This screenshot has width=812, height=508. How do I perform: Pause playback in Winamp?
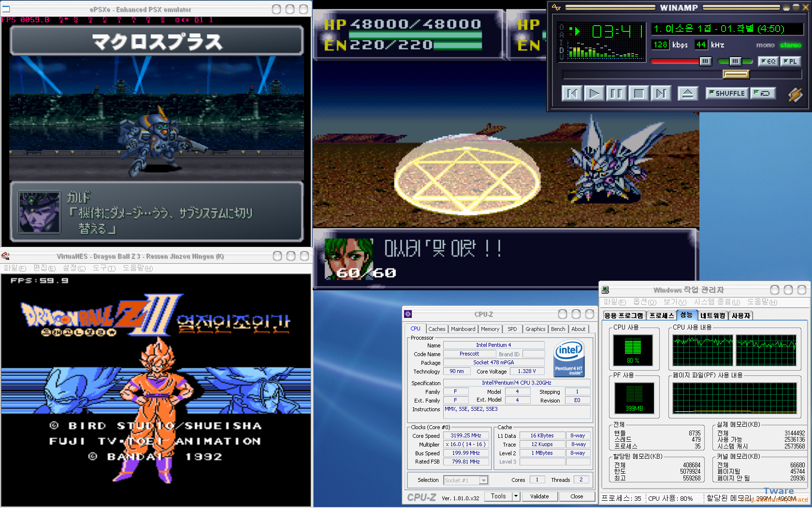point(617,93)
